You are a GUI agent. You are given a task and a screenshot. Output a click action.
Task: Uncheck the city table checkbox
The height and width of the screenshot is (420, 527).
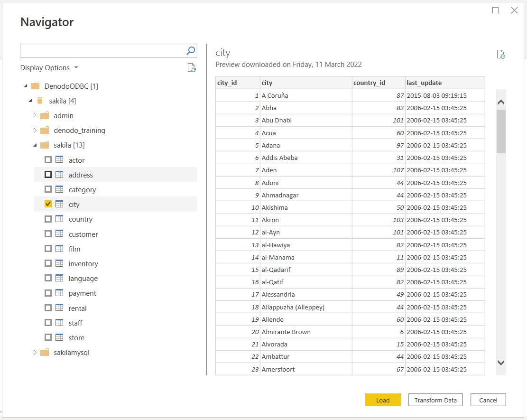(x=48, y=204)
